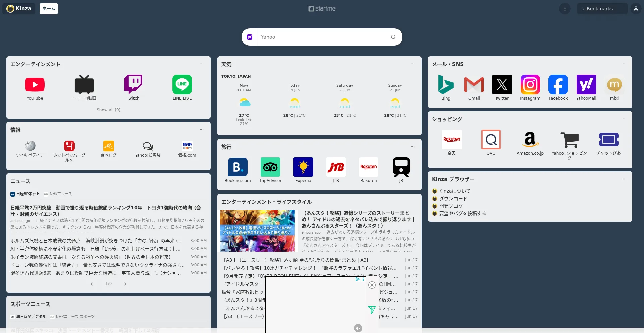Close the advertisement overlay
This screenshot has height=333, width=644.
pos(372,285)
